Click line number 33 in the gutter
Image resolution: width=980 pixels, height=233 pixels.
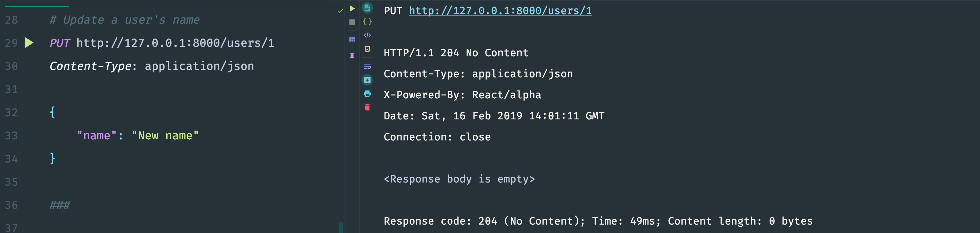click(11, 136)
